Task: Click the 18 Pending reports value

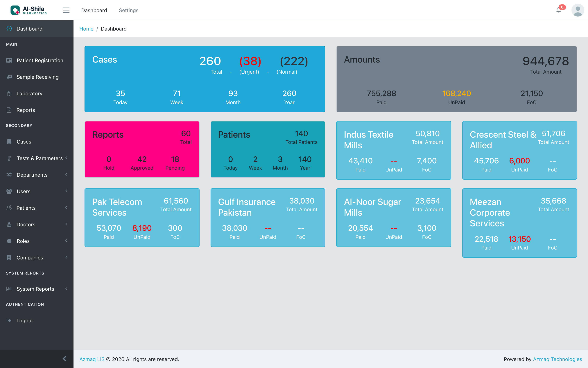Action: [175, 159]
